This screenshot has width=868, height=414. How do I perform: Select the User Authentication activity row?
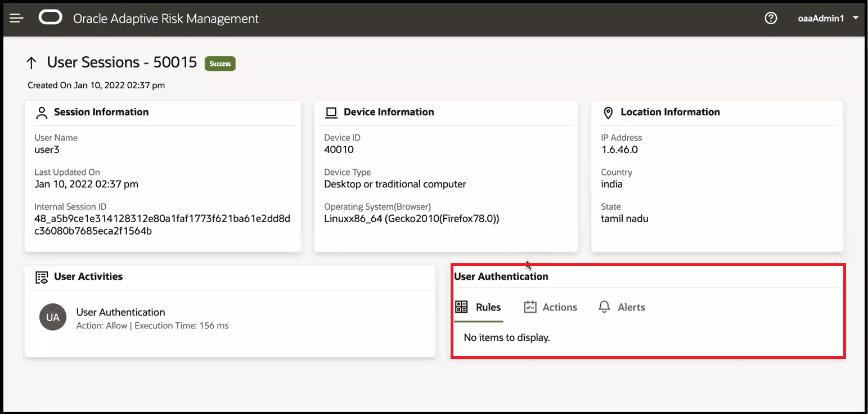point(230,318)
